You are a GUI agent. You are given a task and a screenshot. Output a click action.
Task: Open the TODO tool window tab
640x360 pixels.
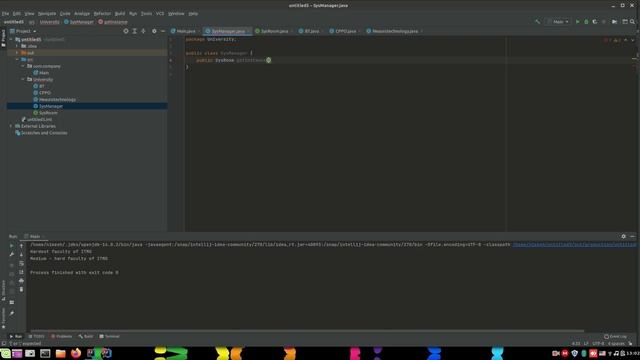tap(36, 336)
